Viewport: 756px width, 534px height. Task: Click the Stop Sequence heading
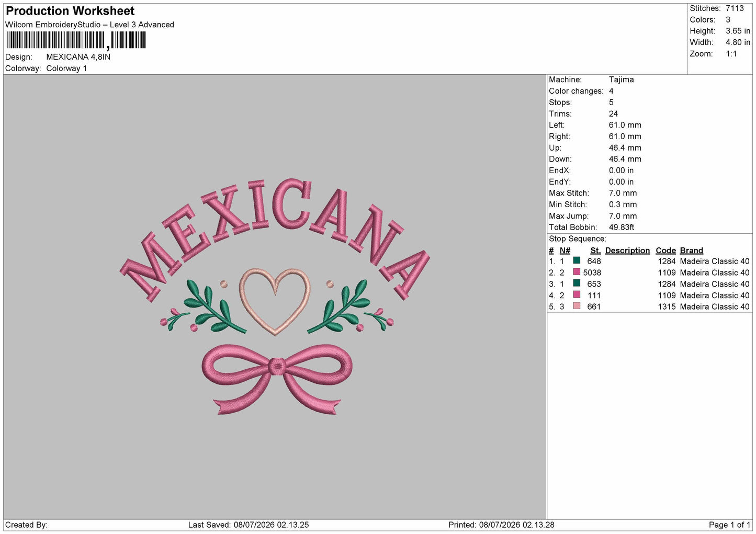[578, 238]
